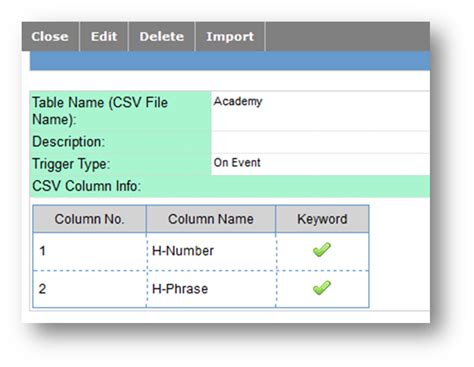Image resolution: width=474 pixels, height=367 pixels.
Task: Select the Delete toolbar button
Action: point(162,36)
